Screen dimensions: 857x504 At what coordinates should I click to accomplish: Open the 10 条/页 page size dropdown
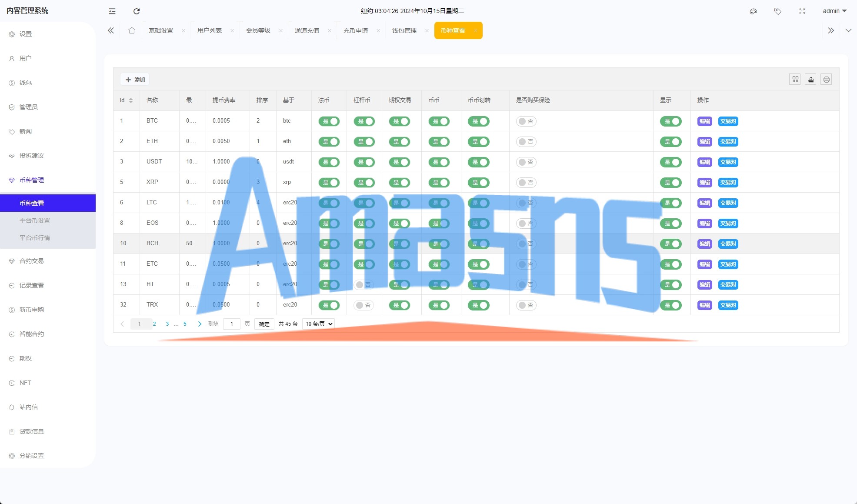click(319, 324)
